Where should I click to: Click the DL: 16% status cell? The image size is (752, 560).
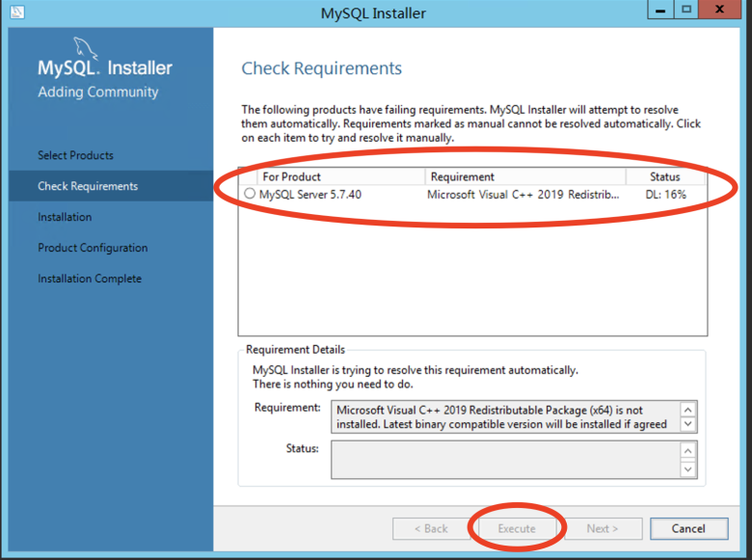pyautogui.click(x=665, y=194)
